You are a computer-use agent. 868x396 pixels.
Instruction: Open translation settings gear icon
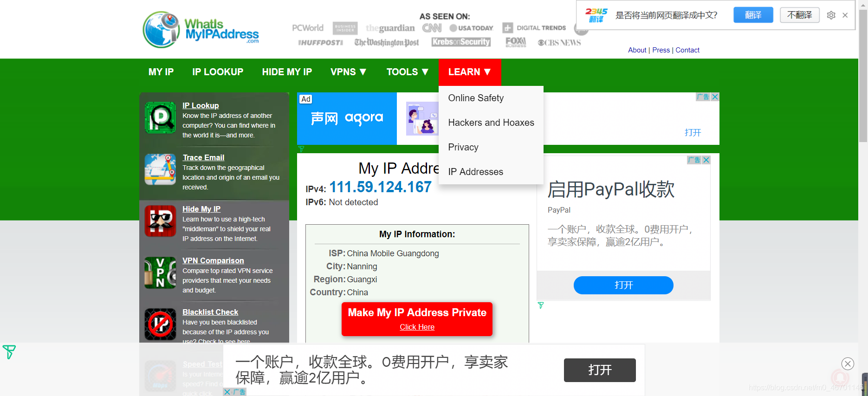[x=831, y=15]
